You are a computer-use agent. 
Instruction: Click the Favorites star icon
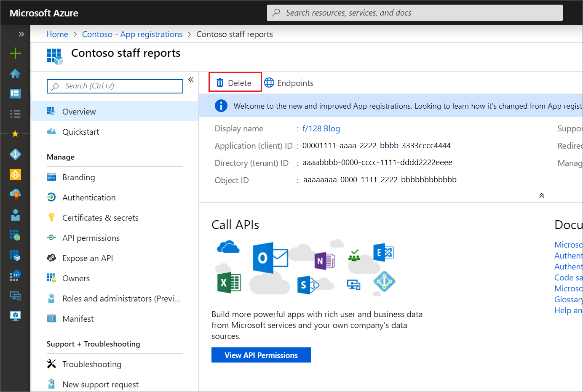click(x=15, y=134)
